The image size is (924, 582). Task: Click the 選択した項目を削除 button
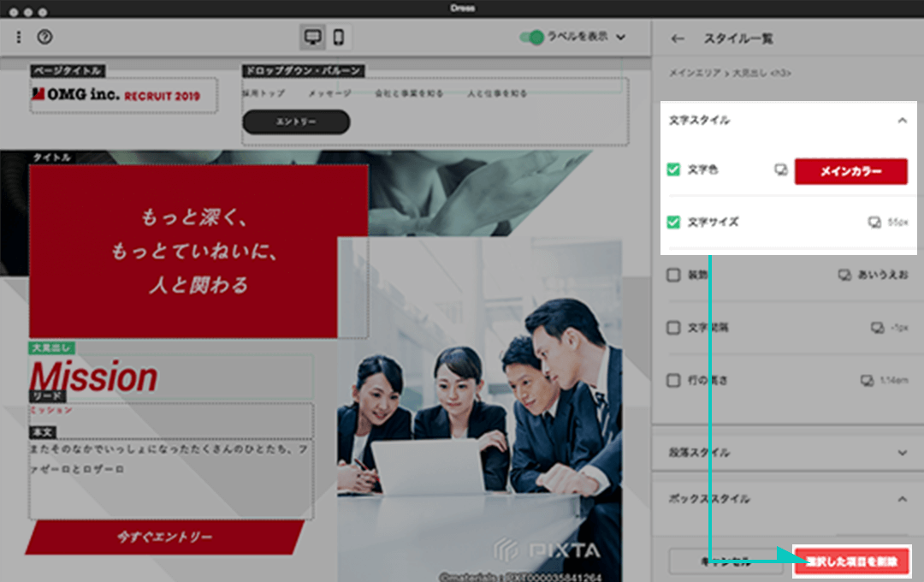(852, 561)
